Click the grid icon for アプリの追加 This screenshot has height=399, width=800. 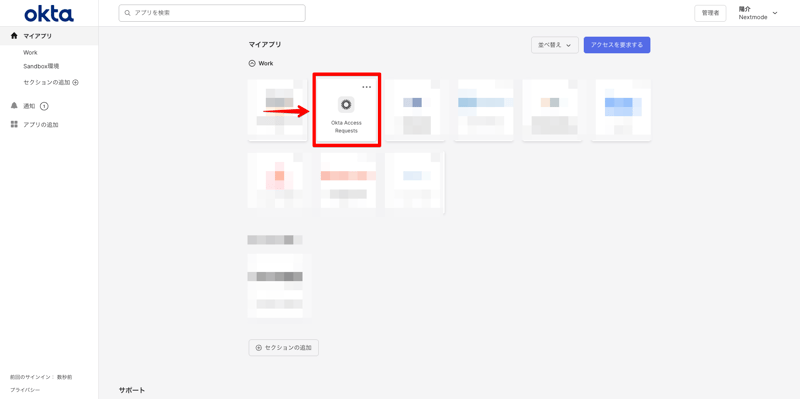tap(14, 124)
